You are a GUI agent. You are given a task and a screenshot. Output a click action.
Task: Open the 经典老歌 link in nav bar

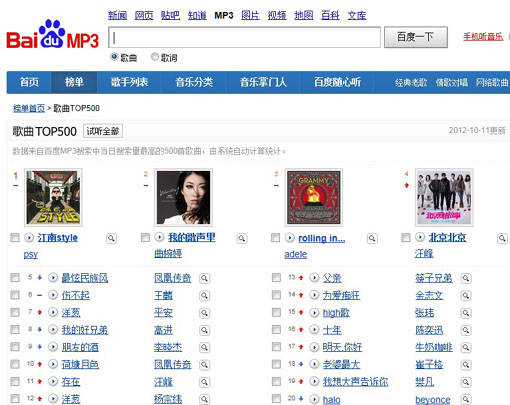411,82
